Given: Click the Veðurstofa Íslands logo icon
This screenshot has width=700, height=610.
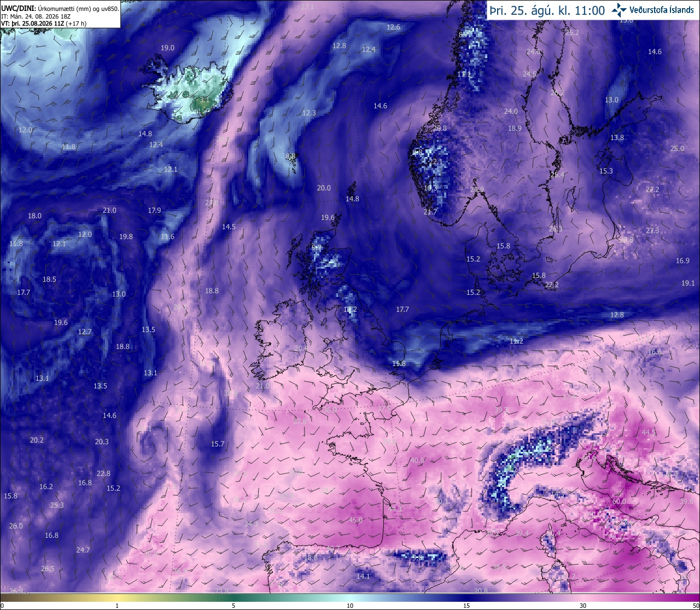Looking at the screenshot, I should pos(619,10).
